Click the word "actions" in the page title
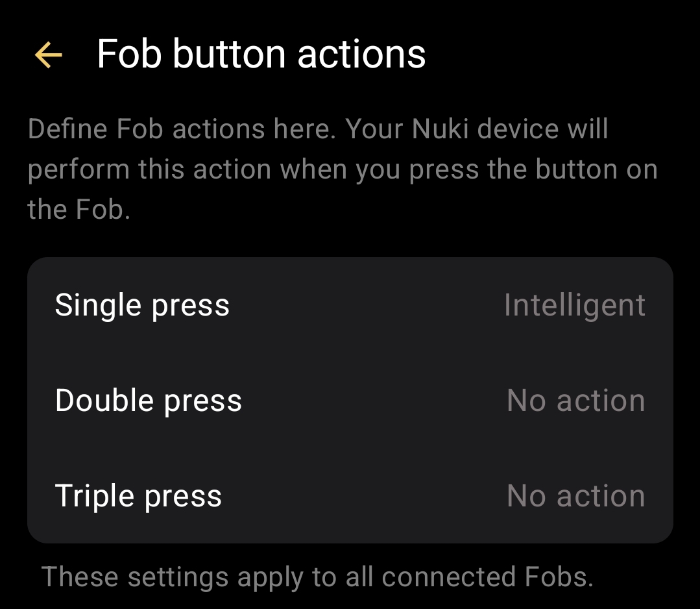Viewport: 700px width, 609px height. point(361,54)
